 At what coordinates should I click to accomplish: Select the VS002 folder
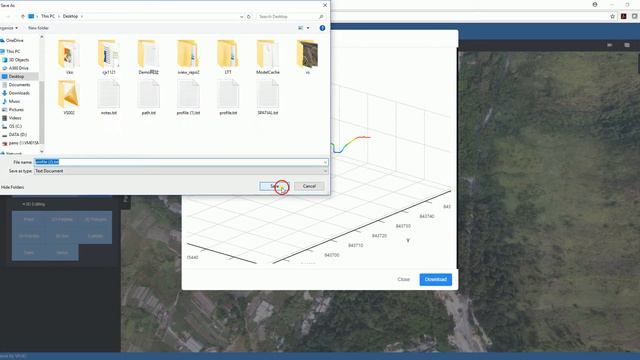(x=69, y=97)
